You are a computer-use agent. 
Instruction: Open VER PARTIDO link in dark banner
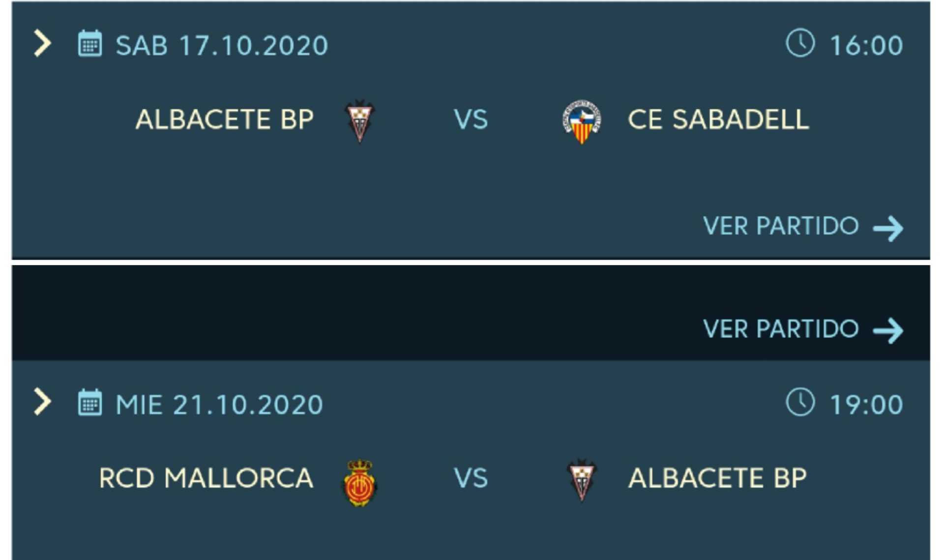pyautogui.click(x=781, y=329)
